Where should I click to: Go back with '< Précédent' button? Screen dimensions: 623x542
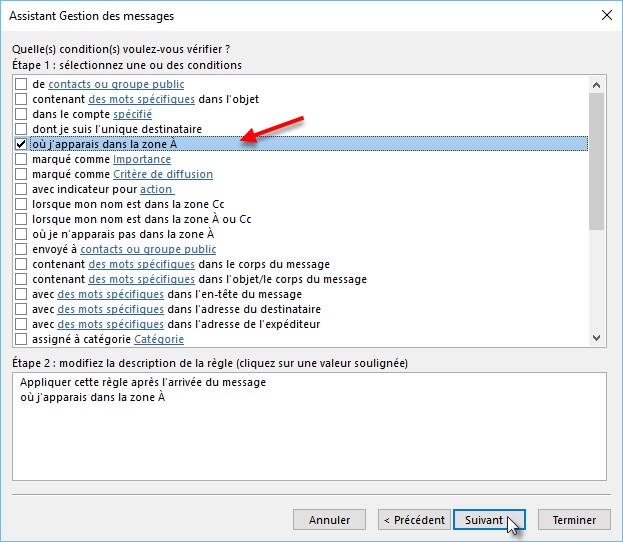413,520
